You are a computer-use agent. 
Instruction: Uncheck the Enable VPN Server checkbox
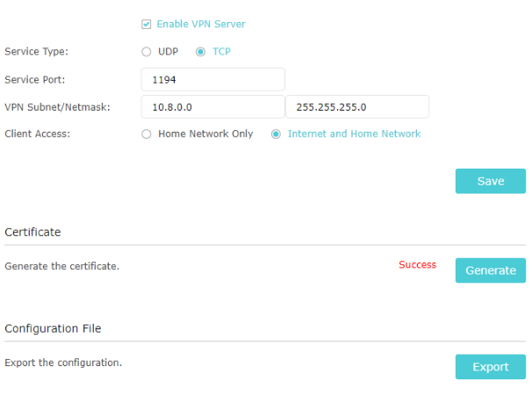tap(147, 25)
